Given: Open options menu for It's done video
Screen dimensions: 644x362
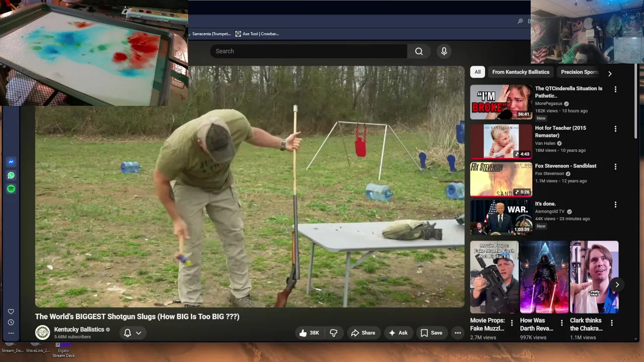Looking at the screenshot, I should (x=615, y=205).
